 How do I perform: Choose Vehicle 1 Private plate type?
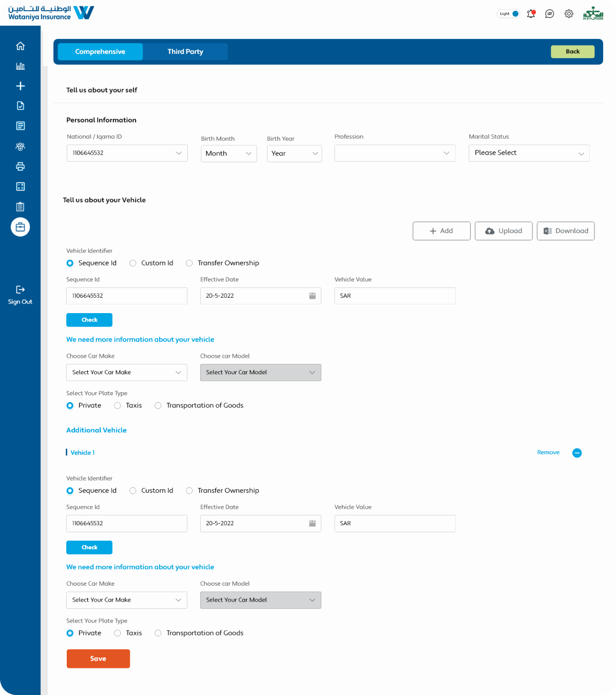pyautogui.click(x=70, y=633)
